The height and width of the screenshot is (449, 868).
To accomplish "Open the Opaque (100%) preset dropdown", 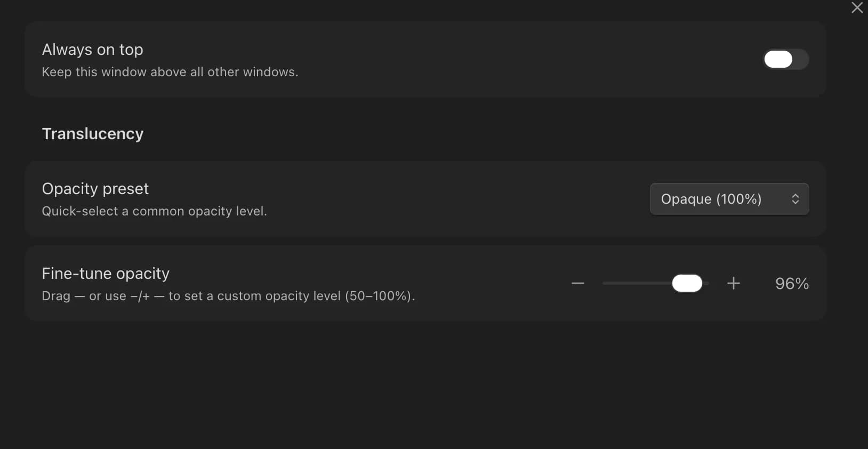I will [x=729, y=199].
